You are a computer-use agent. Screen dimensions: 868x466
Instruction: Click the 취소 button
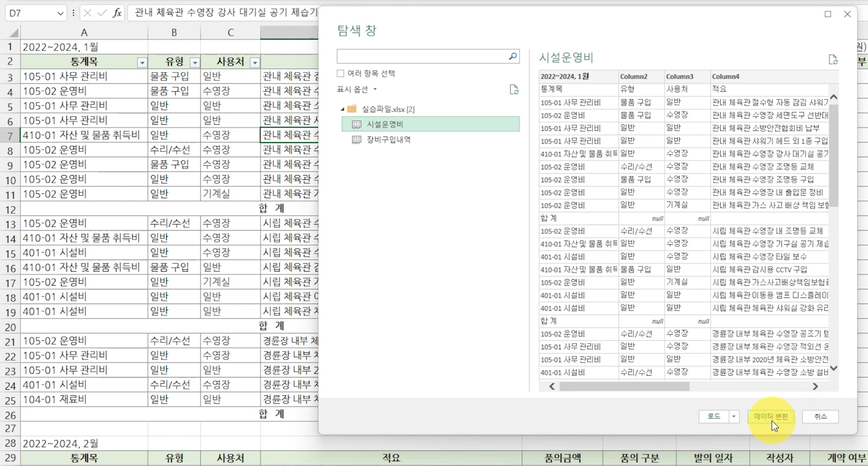820,417
